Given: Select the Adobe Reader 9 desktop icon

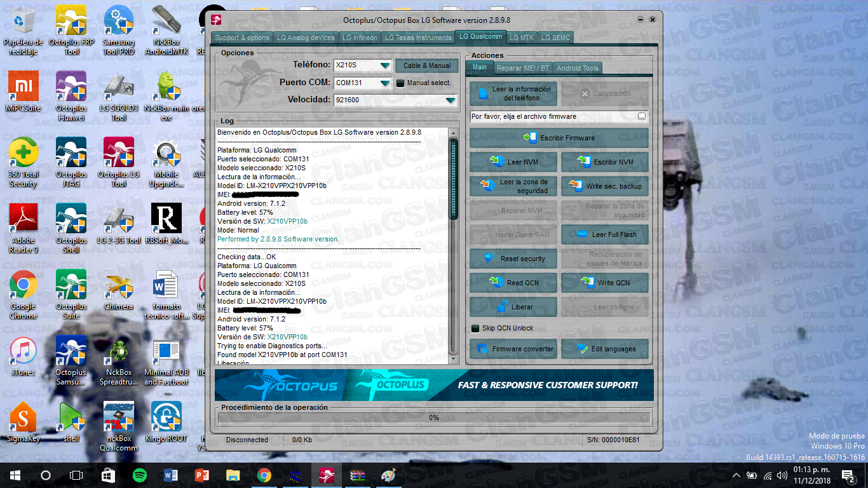Looking at the screenshot, I should 23,228.
